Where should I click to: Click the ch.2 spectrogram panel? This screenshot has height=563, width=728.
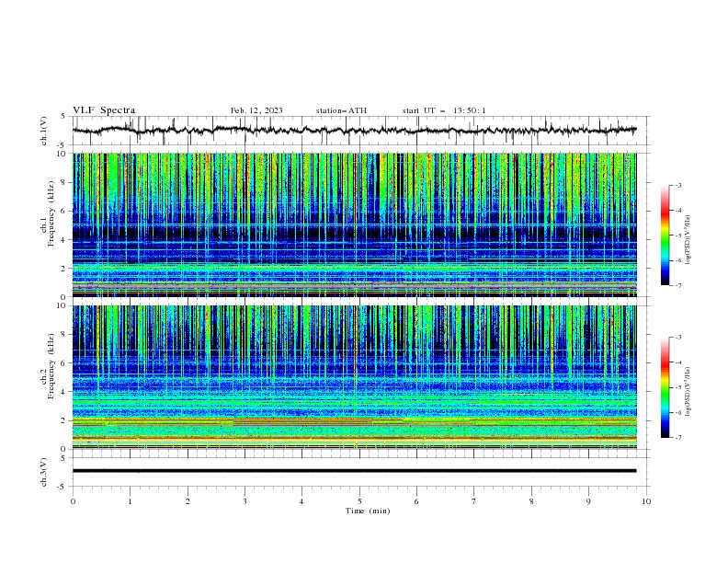(354, 377)
